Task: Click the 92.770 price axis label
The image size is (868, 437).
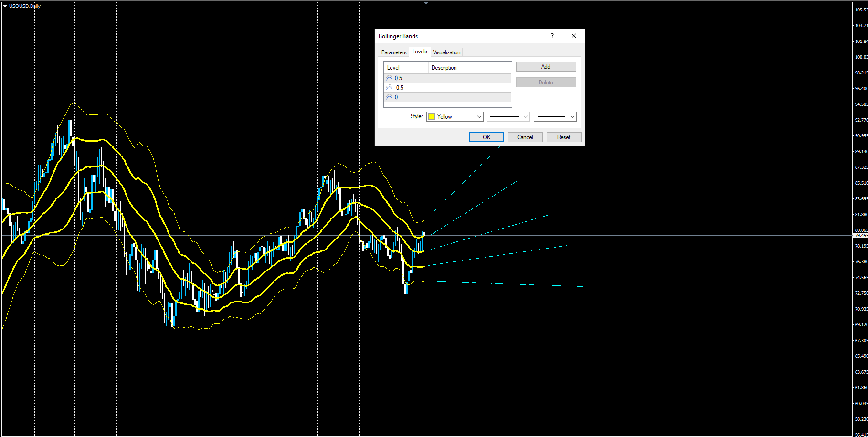Action: 861,120
